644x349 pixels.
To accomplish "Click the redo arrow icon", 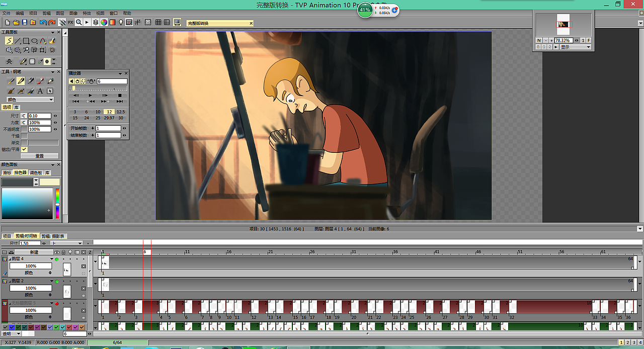I will pyautogui.click(x=52, y=22).
